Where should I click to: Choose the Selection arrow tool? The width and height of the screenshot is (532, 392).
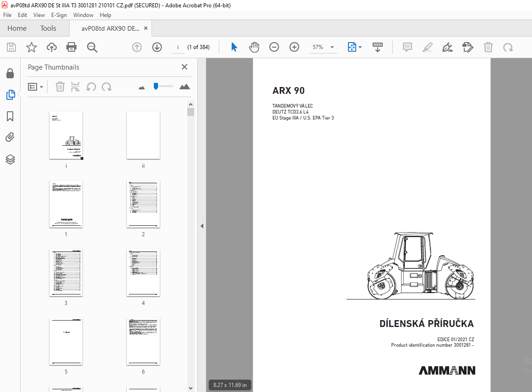[x=234, y=47]
